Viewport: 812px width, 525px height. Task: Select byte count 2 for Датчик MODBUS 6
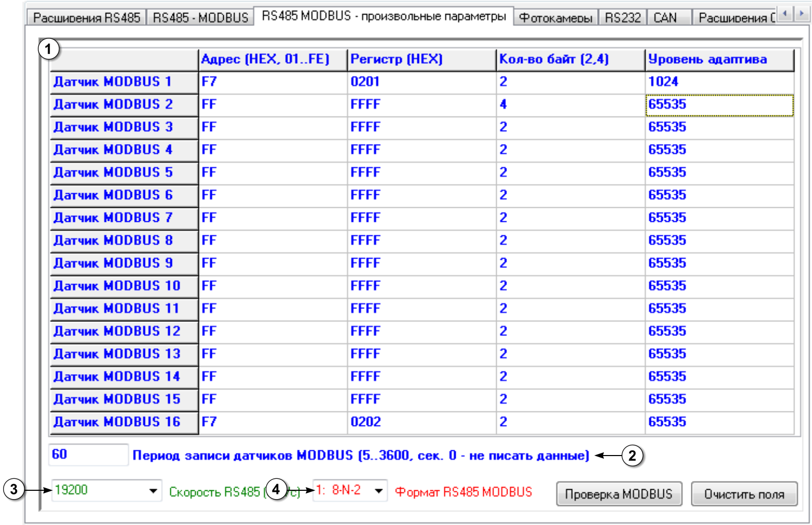point(571,195)
